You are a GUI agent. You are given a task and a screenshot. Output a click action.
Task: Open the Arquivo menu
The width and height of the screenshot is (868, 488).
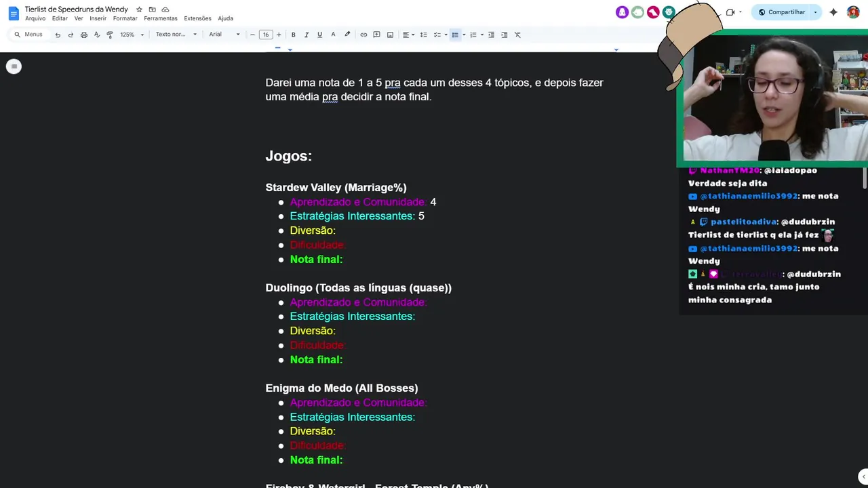click(35, 19)
